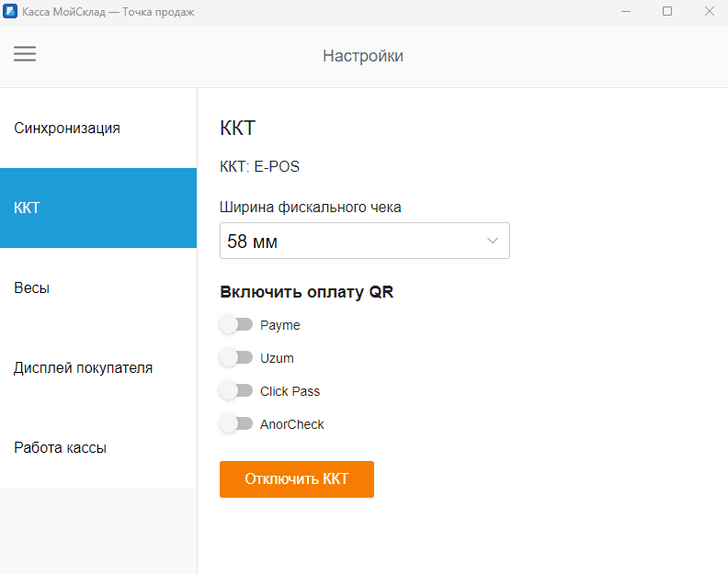
Task: Enable Payme QR payment toggle
Action: [x=236, y=325]
